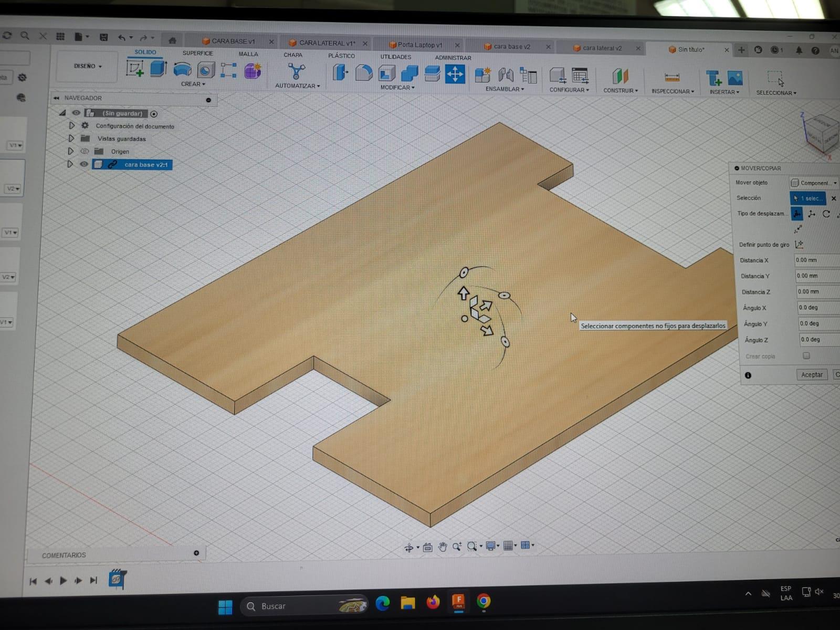Click the Distancia X input field
Screen dimensions: 840x630
pos(817,260)
